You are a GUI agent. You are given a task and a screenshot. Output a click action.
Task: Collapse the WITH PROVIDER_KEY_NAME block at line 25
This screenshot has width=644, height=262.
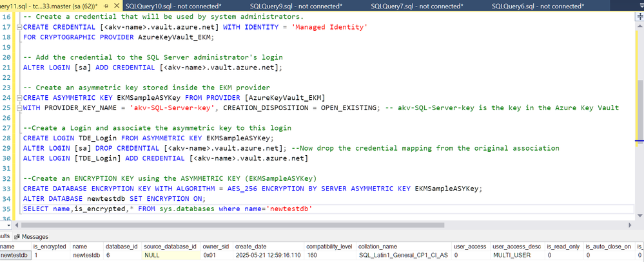pyautogui.click(x=19, y=108)
